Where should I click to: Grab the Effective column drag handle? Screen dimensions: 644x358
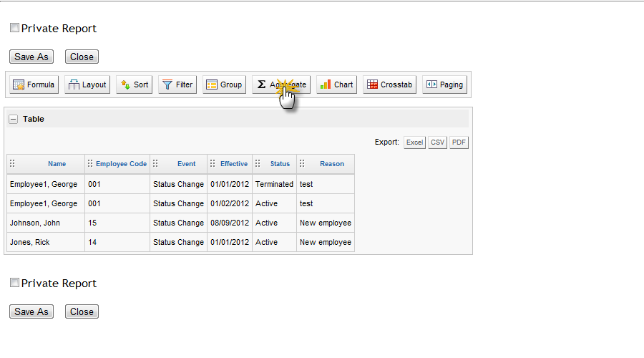(x=213, y=163)
